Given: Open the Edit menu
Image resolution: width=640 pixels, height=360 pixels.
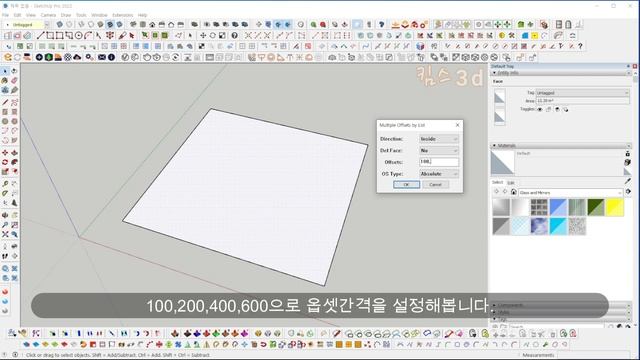Looking at the screenshot, I should coord(17,15).
